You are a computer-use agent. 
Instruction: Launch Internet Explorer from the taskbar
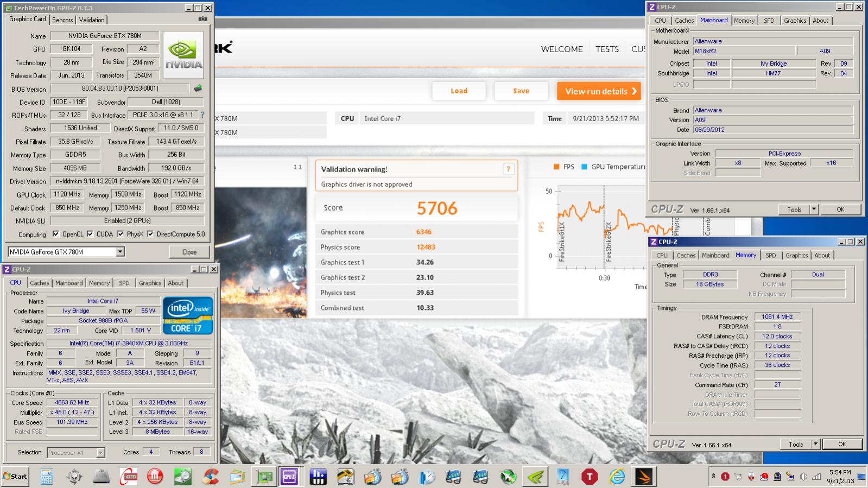[x=617, y=477]
